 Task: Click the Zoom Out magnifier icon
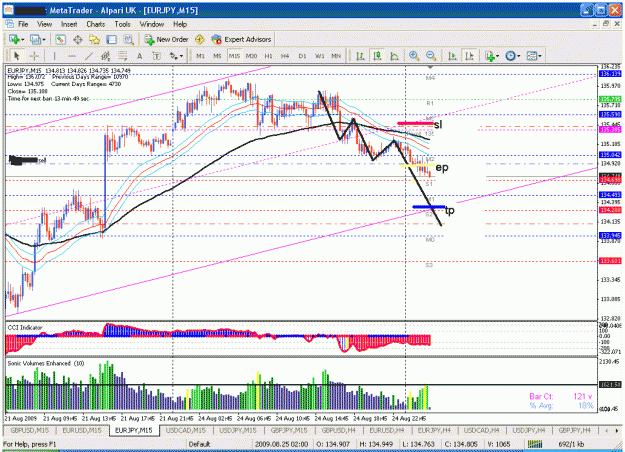click(x=431, y=56)
